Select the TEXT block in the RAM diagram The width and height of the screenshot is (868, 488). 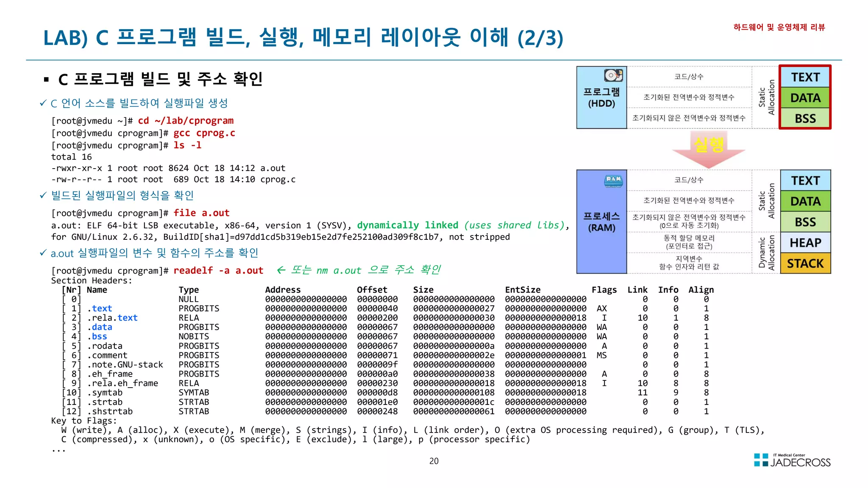tap(805, 180)
